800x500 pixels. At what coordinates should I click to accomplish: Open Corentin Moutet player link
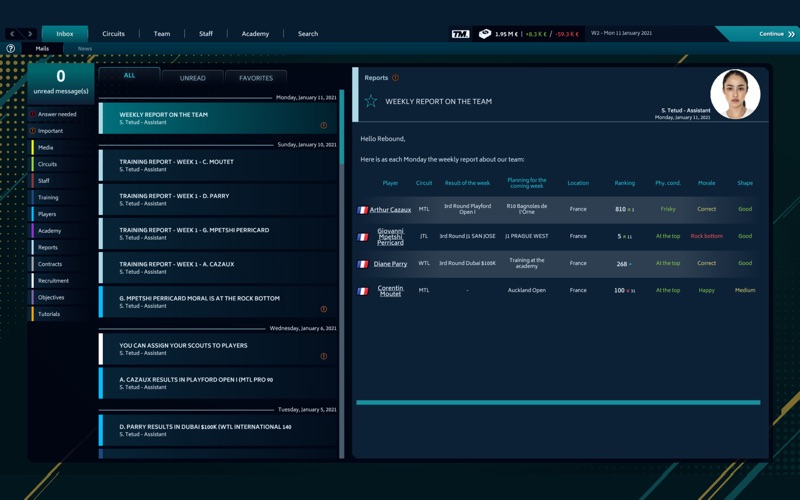point(390,291)
